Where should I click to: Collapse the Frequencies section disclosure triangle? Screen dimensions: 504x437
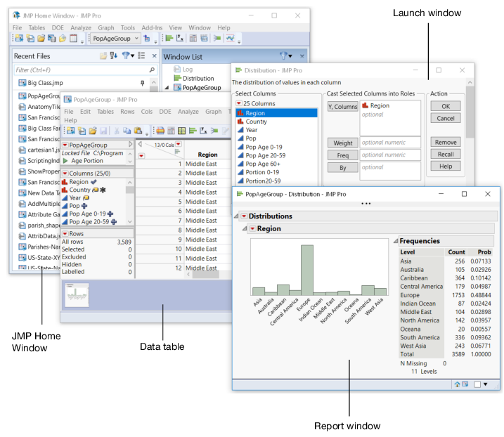(x=394, y=242)
